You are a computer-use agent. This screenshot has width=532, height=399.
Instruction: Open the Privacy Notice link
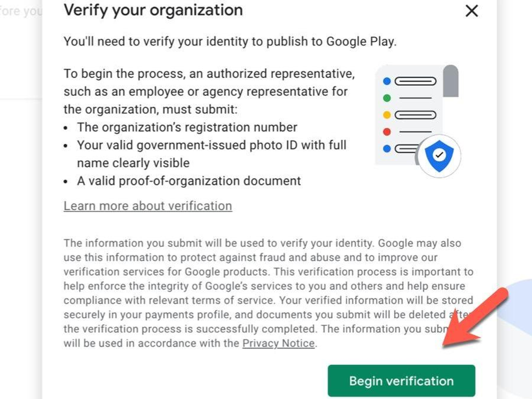[x=278, y=343]
